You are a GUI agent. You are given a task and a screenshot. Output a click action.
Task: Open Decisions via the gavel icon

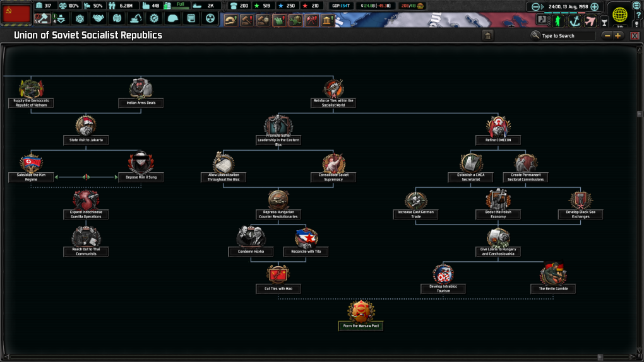246,21
